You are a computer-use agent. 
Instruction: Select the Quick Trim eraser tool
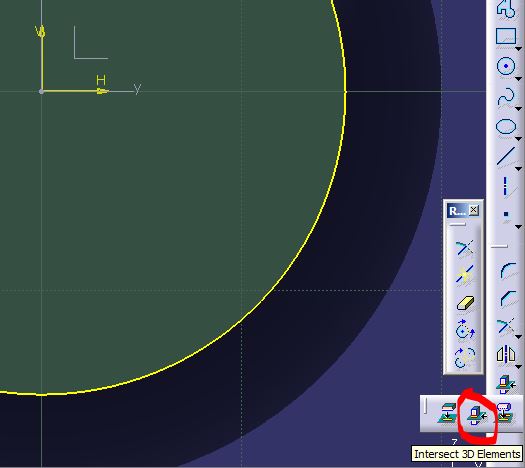pyautogui.click(x=465, y=303)
